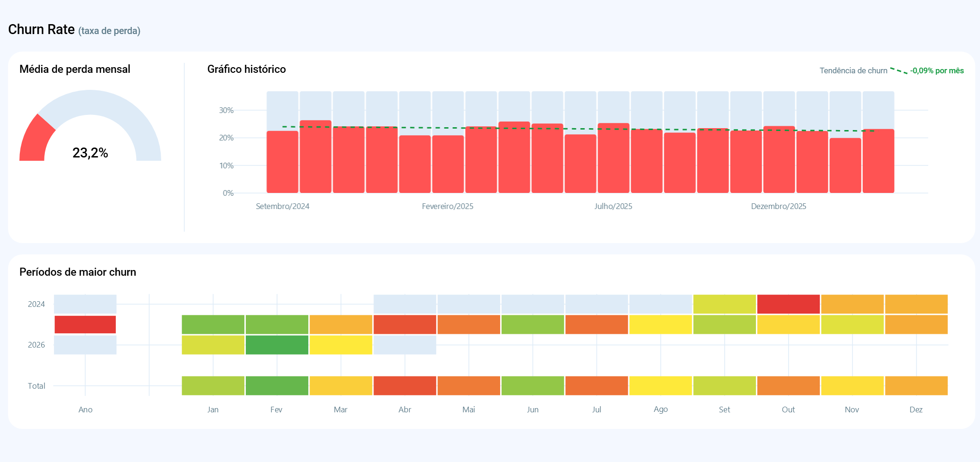Select the red 2024 Out heatmap cell

tap(788, 304)
